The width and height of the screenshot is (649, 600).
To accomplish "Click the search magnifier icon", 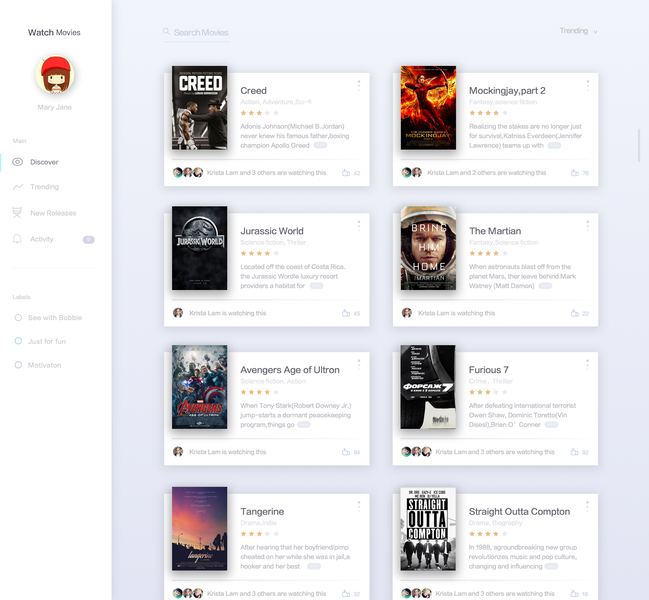I will point(166,31).
